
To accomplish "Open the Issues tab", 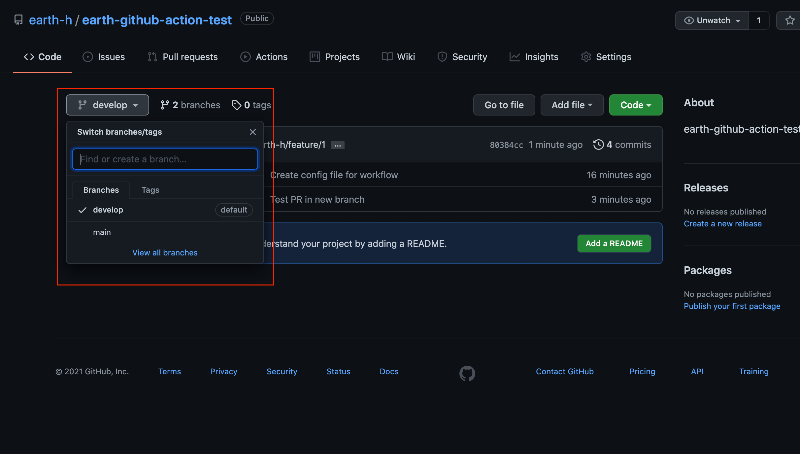I will point(104,57).
